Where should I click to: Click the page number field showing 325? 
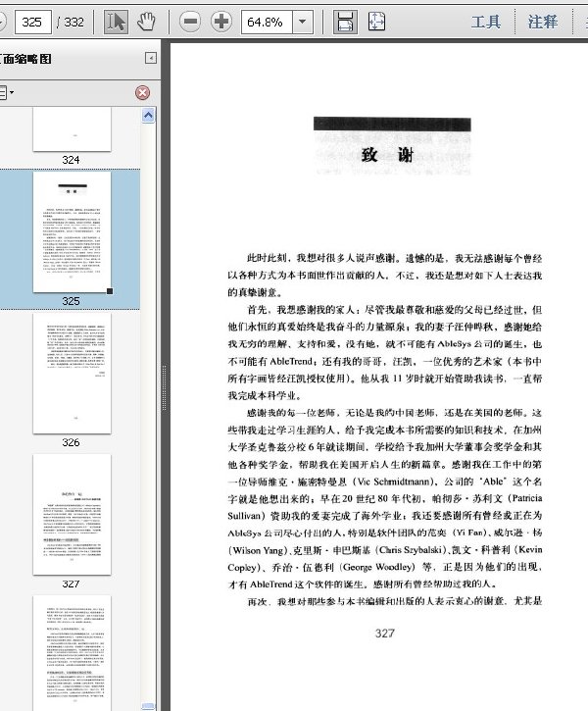click(33, 22)
